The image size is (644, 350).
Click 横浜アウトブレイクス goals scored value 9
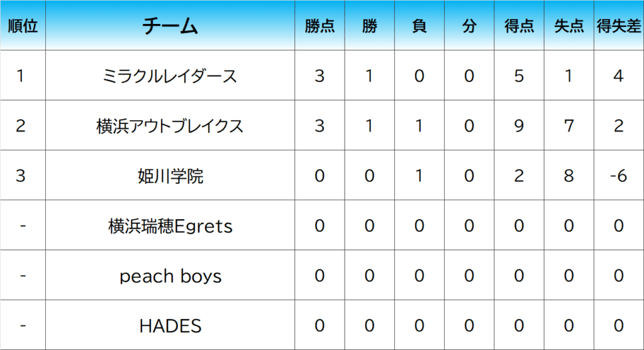click(519, 126)
